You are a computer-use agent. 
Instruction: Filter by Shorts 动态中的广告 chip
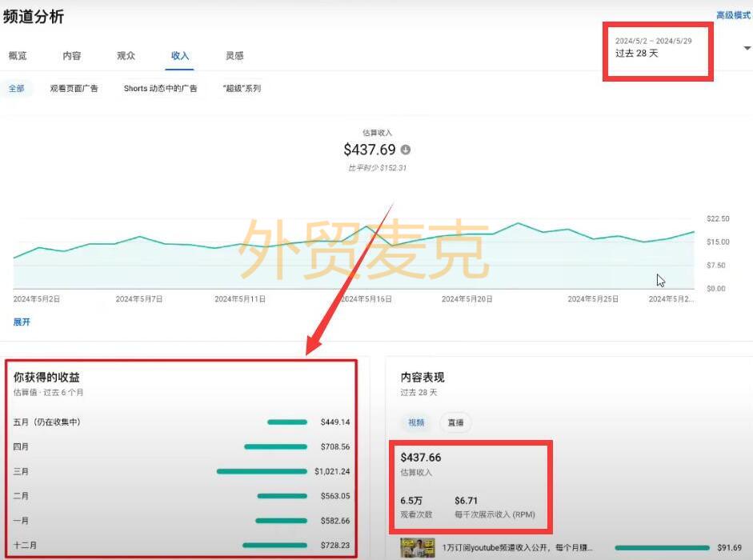pos(160,88)
